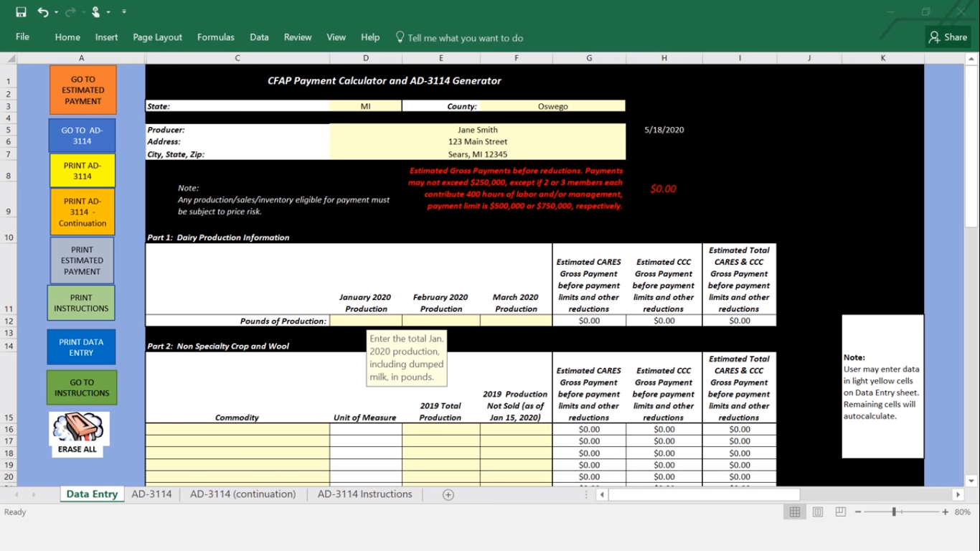Viewport: 980px width, 551px height.
Task: Open Customize Quick Access Toolbar dropdown
Action: [124, 12]
